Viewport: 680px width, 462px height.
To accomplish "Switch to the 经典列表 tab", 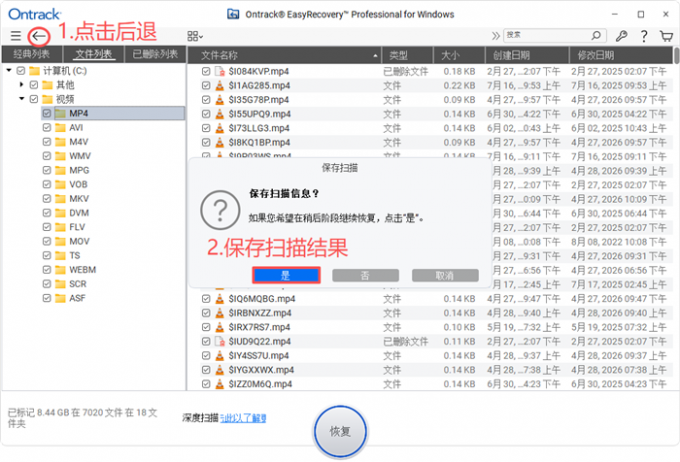I will tap(32, 54).
